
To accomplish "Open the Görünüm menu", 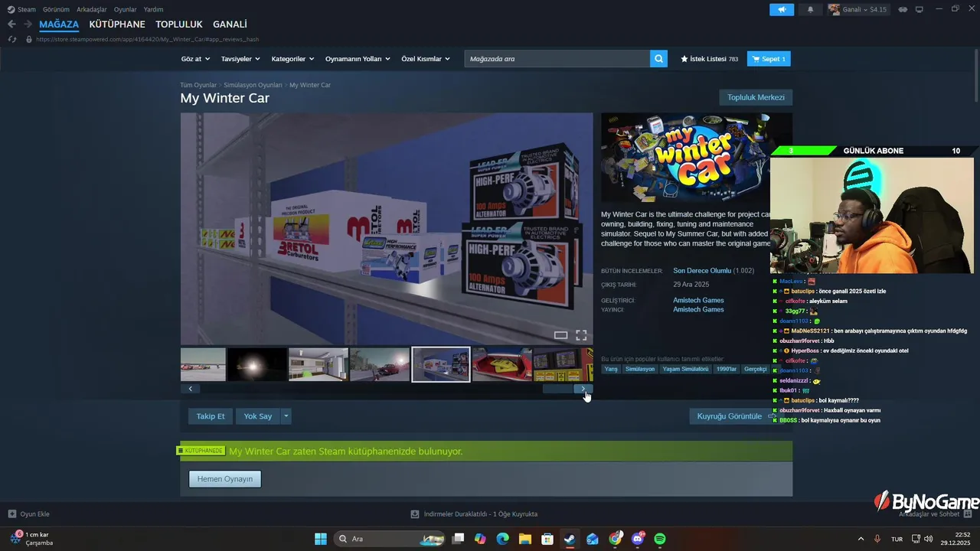I will coord(56,9).
